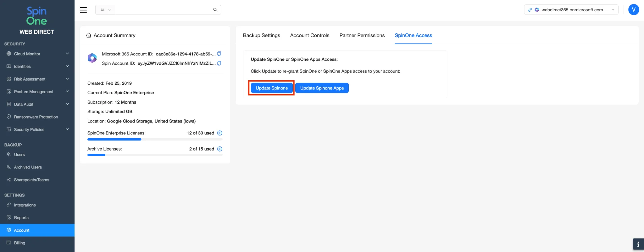Open the hamburger menu icon

83,10
